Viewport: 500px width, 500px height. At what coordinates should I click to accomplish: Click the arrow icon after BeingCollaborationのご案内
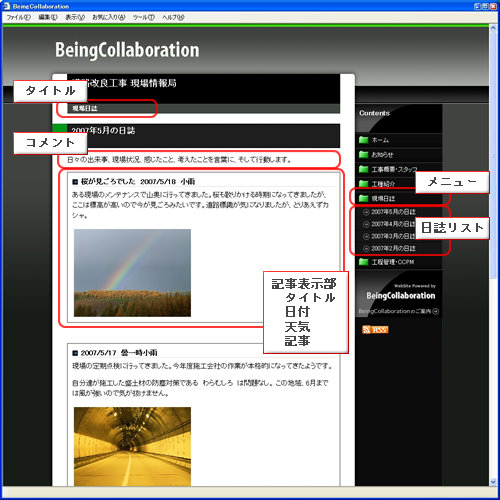point(436,311)
